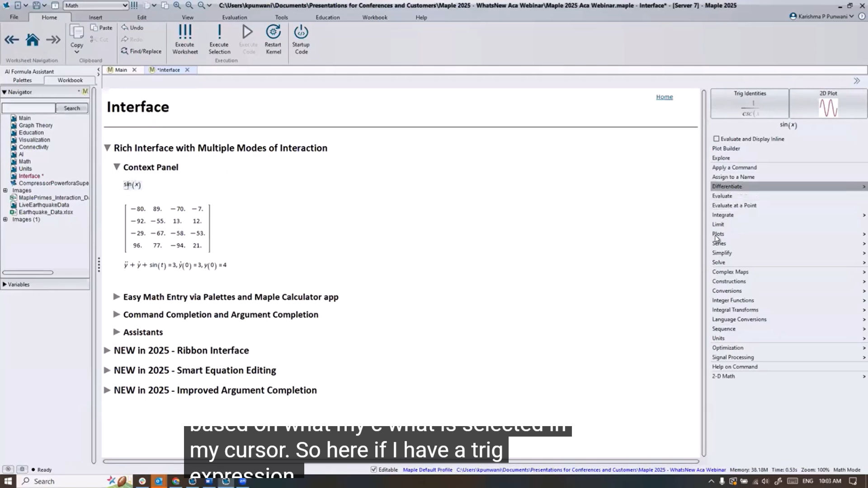Click the Navigator Search button
868x488 pixels.
point(71,108)
